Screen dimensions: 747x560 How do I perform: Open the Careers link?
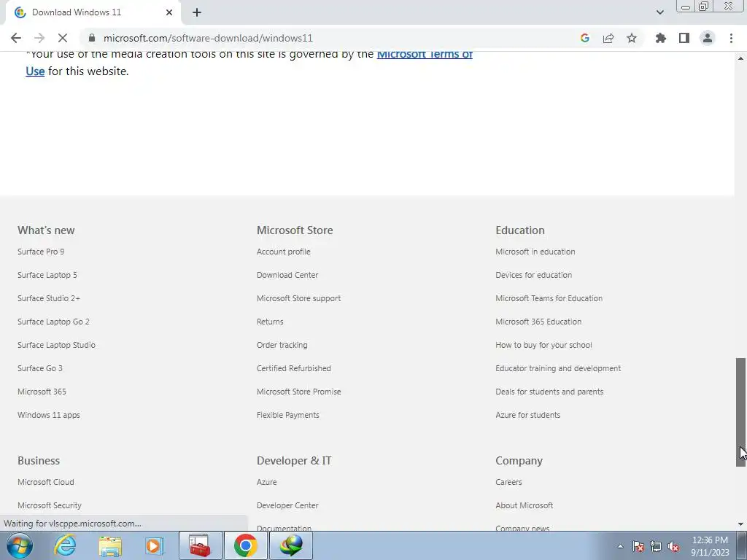coord(508,482)
